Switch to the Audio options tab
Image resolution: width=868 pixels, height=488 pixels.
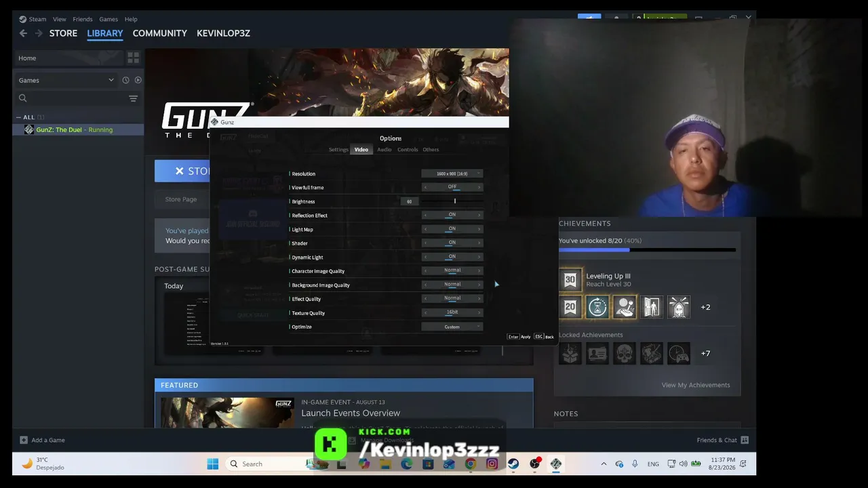(384, 150)
